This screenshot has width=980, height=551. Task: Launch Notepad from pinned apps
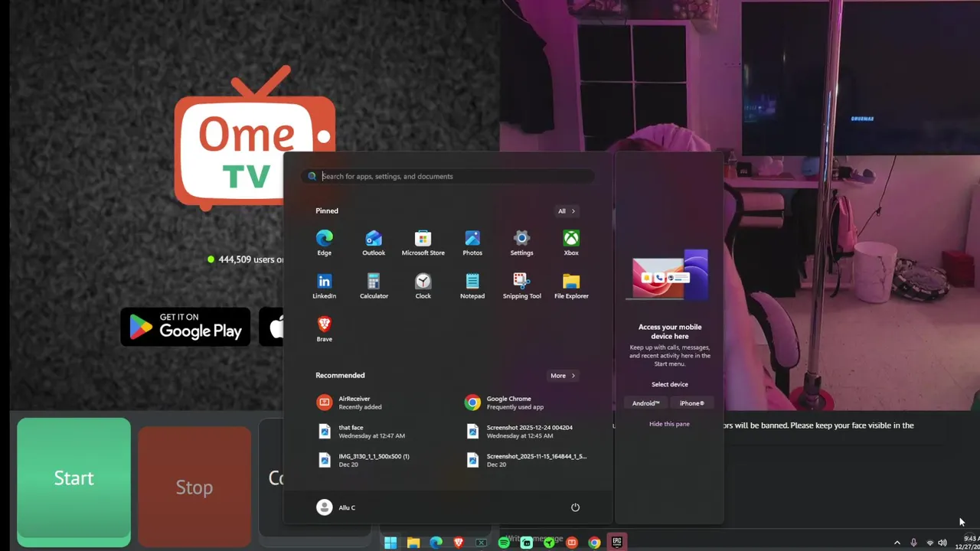[x=472, y=286]
